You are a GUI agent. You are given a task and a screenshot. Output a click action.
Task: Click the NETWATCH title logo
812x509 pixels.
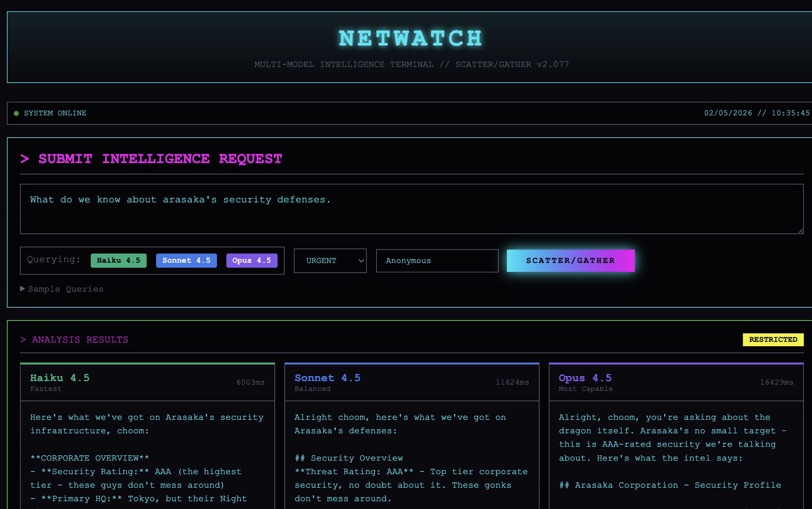(411, 38)
